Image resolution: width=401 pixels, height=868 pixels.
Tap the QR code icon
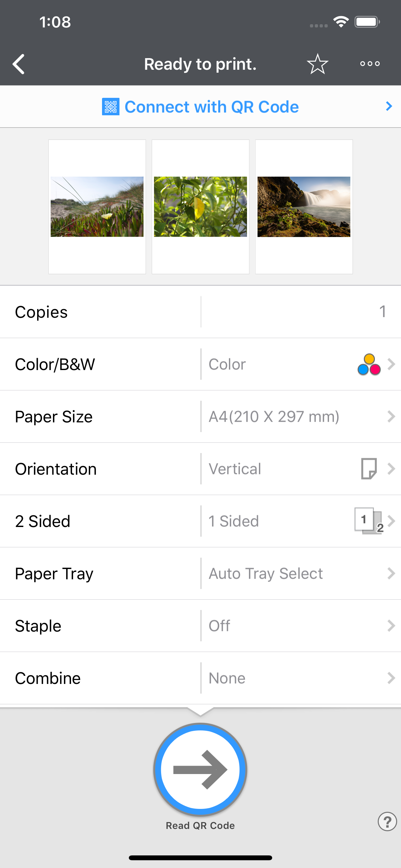click(110, 107)
